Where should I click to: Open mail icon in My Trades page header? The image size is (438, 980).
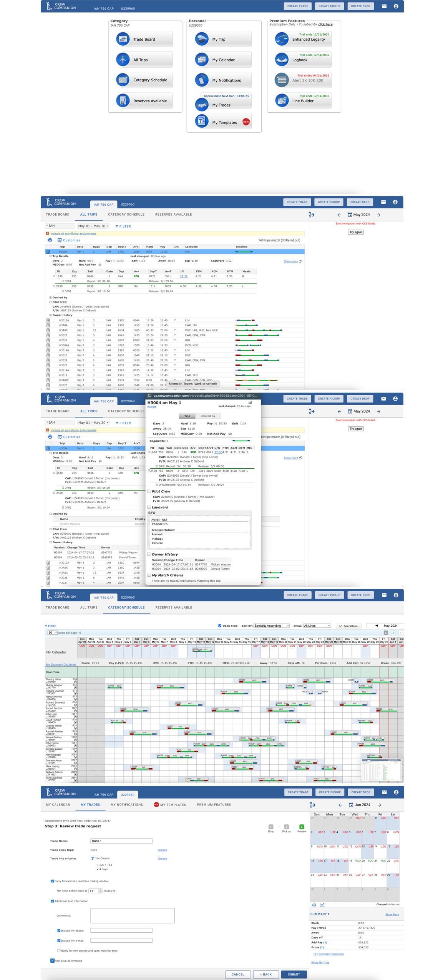point(384,792)
